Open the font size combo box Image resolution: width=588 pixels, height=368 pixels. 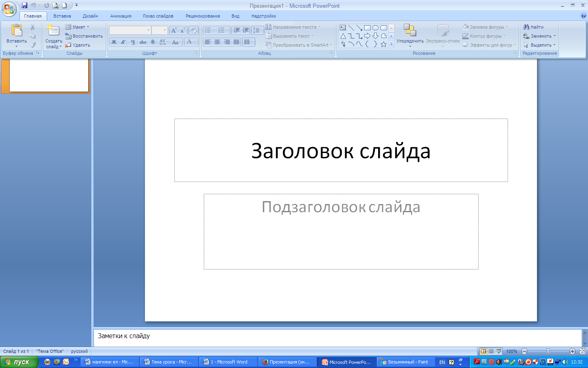(x=159, y=30)
